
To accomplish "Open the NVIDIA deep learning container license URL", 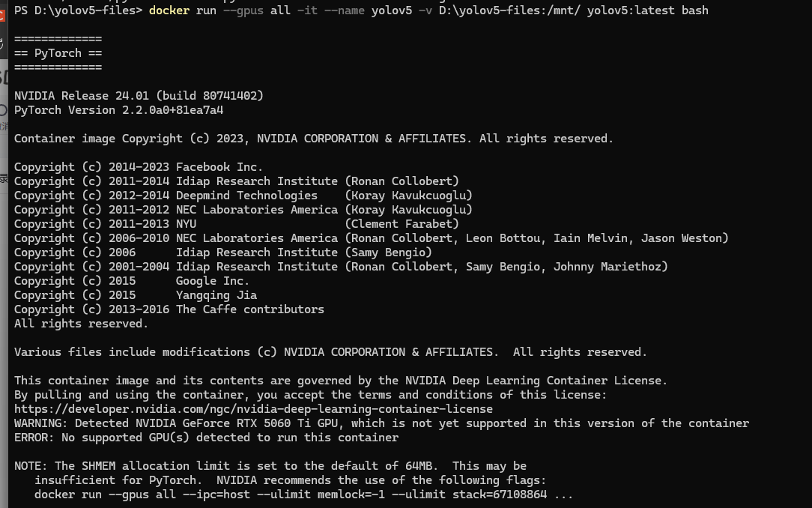I will coord(253,409).
